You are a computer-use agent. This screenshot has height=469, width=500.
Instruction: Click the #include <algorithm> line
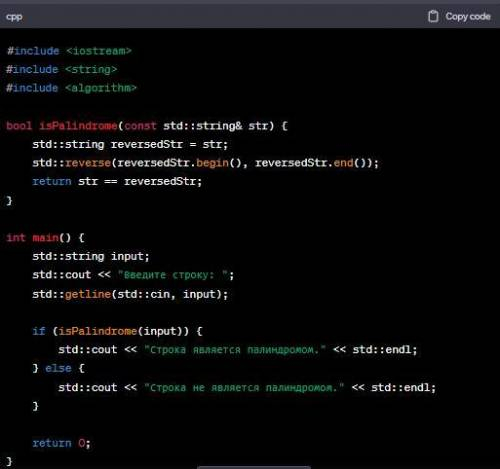tap(72, 88)
